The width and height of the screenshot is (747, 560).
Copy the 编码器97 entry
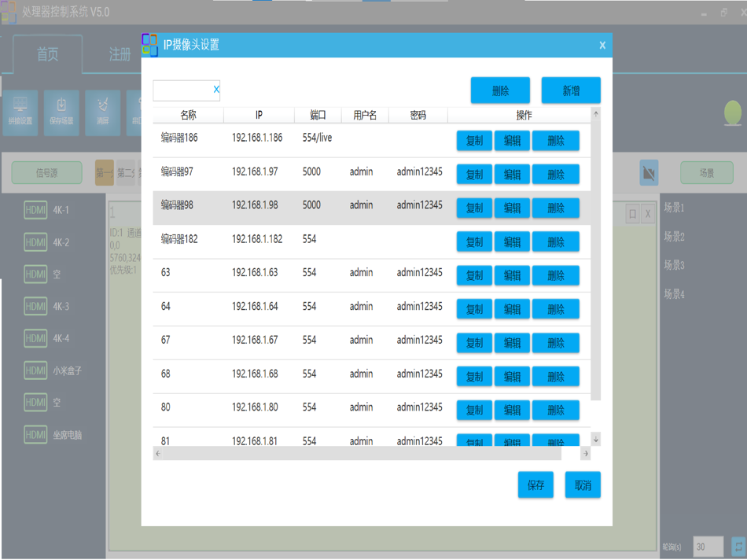tap(474, 175)
